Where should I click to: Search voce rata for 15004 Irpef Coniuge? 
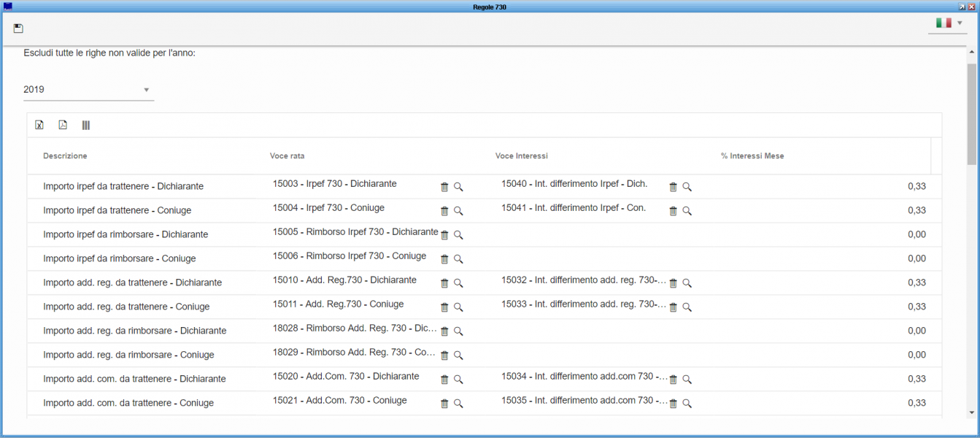(x=458, y=211)
